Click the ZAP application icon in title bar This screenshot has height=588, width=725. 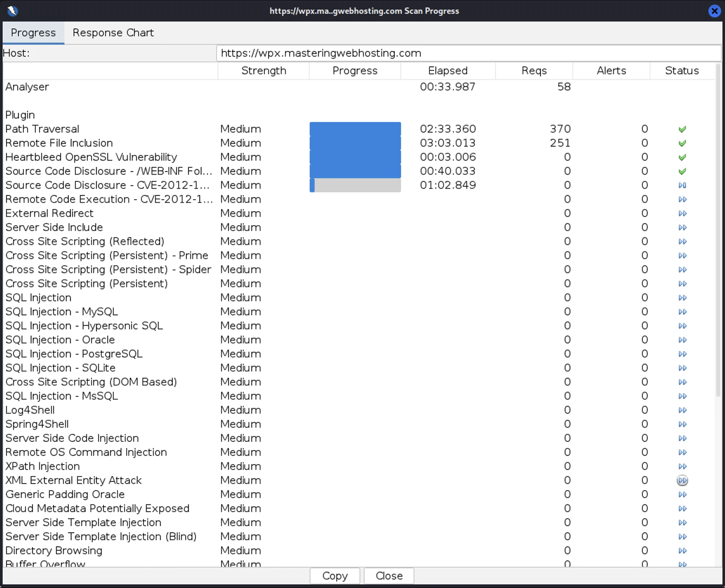pyautogui.click(x=13, y=11)
